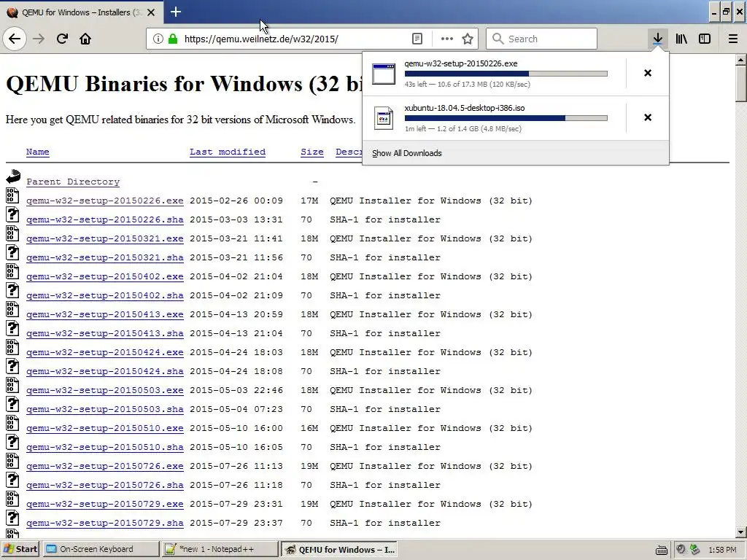Viewport: 747px width, 560px height.
Task: Sort listing by Size column
Action: point(312,152)
